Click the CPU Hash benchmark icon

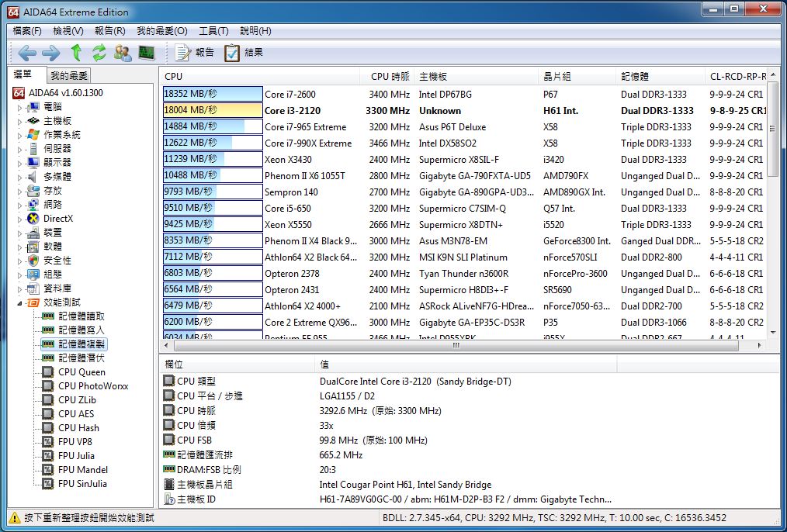47,428
